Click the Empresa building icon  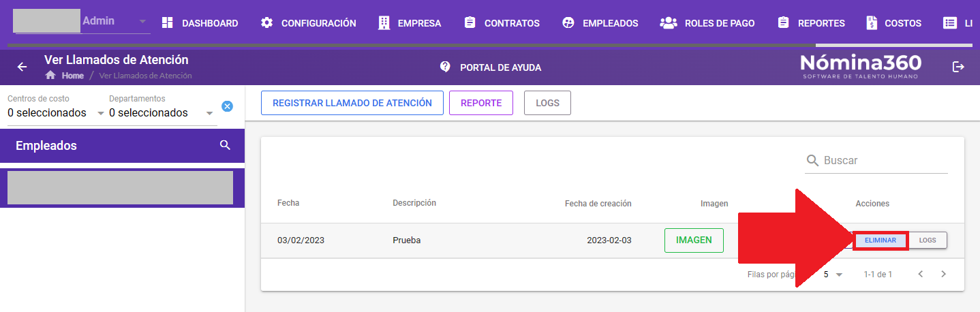pyautogui.click(x=384, y=23)
